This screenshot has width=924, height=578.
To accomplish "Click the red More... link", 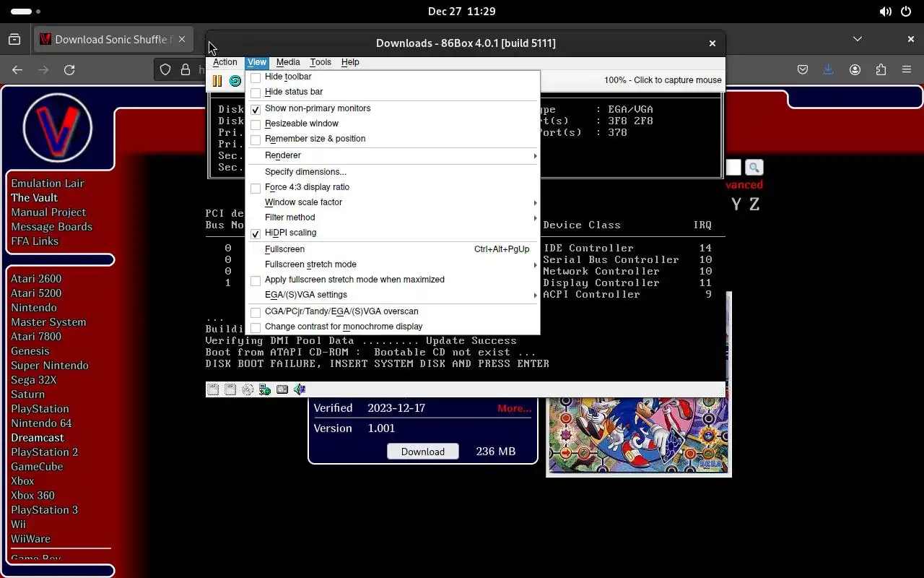I will pyautogui.click(x=514, y=408).
